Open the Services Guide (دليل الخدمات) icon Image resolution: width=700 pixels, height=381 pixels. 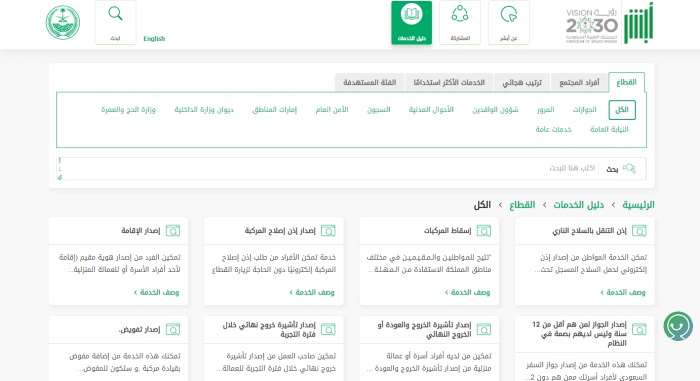pyautogui.click(x=411, y=22)
